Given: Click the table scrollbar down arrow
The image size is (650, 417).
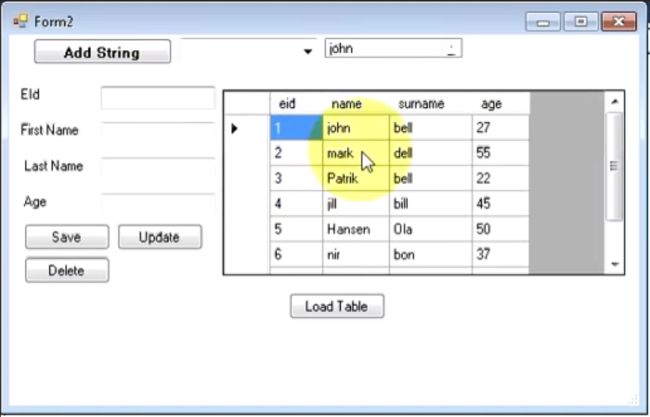Looking at the screenshot, I should coord(614,264).
